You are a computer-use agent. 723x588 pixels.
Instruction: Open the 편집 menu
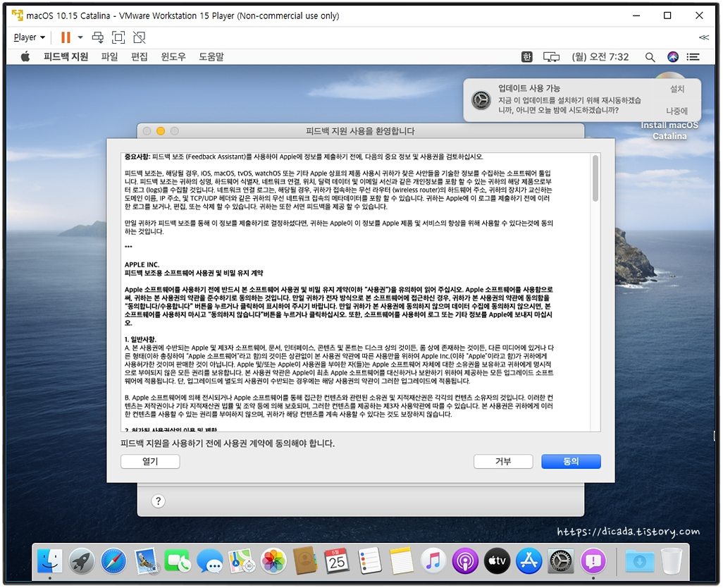140,56
